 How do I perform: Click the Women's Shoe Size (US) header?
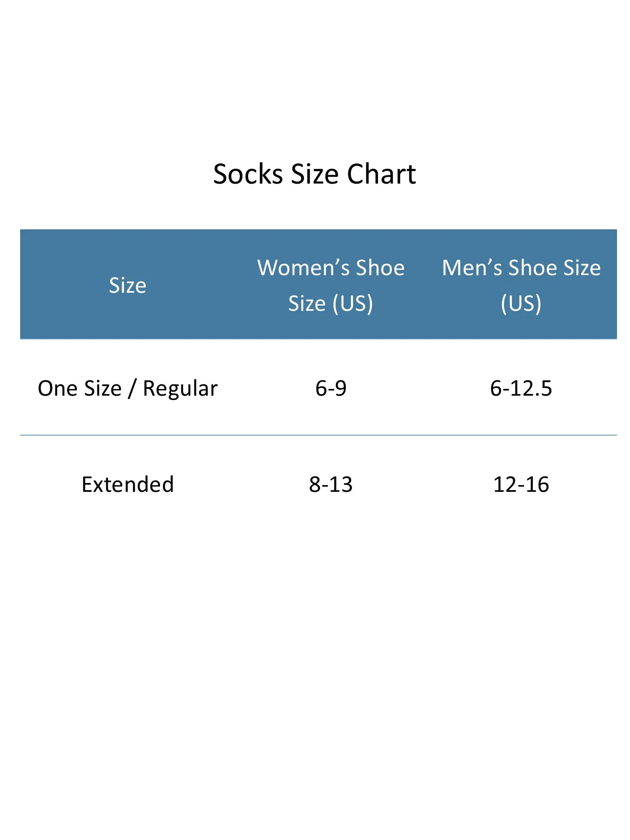point(331,285)
